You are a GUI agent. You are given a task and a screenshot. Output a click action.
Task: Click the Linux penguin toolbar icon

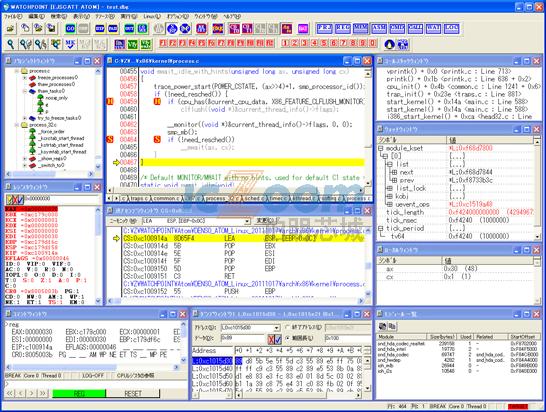coord(390,44)
